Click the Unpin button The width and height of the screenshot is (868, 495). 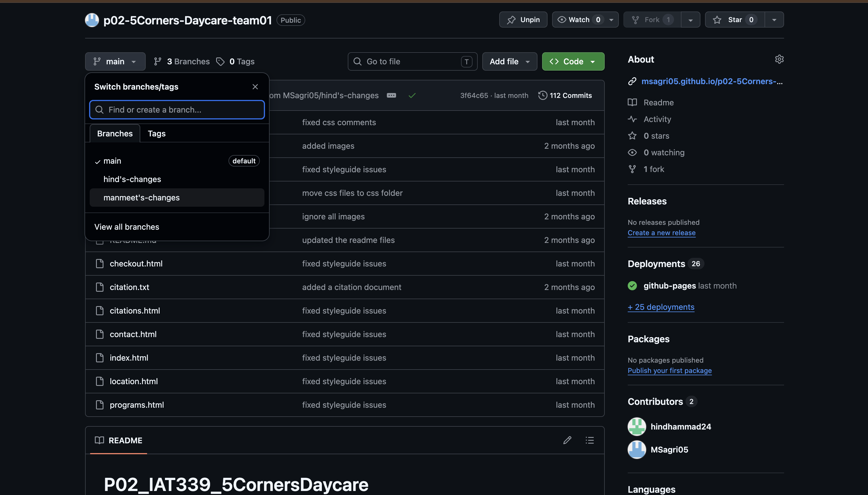coord(523,19)
